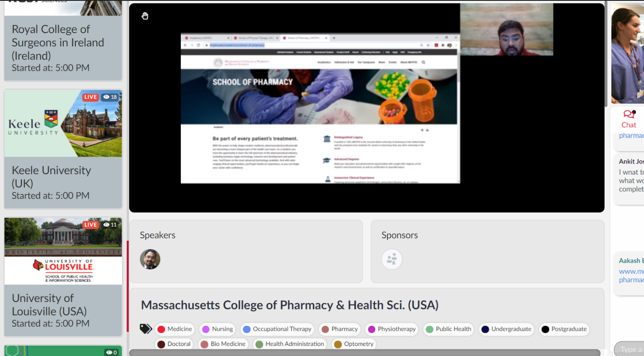
Task: Filter by the Health Administration tag
Action: (290, 344)
